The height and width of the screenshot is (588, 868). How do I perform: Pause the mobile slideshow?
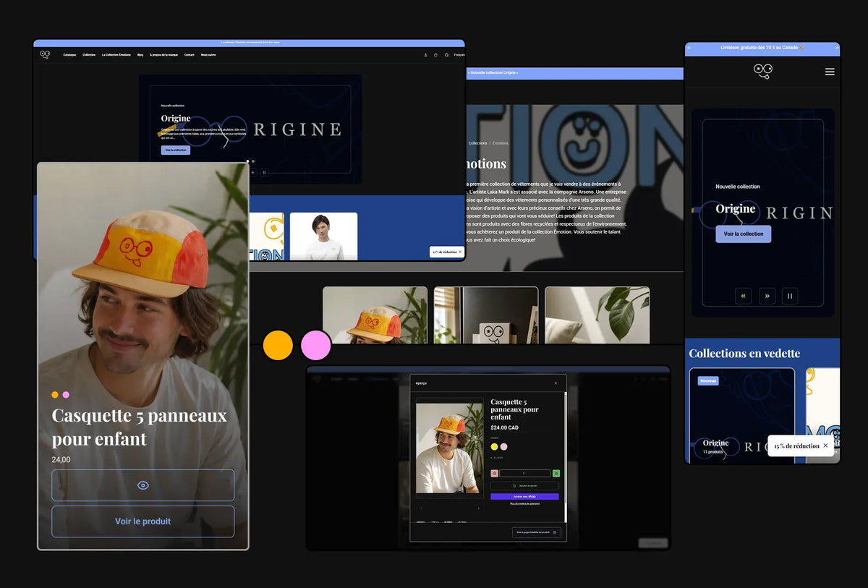(790, 295)
